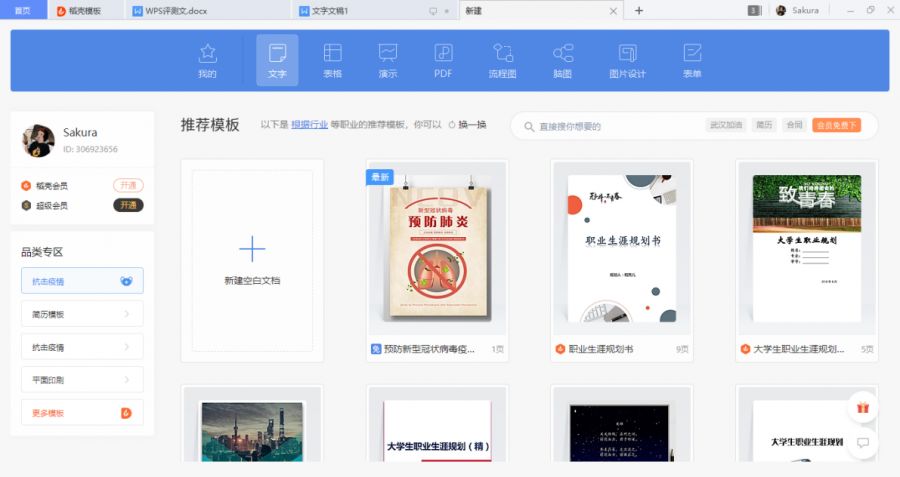Select the PDF category
This screenshot has width=900, height=477.
[x=443, y=60]
